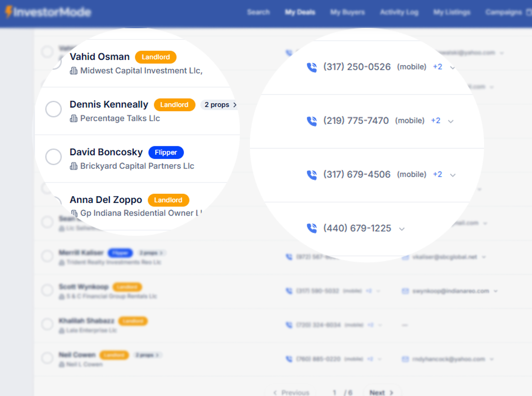Click the phone icon beside (440) 679-1225
Viewport: 532px width, 396px height.
[311, 228]
